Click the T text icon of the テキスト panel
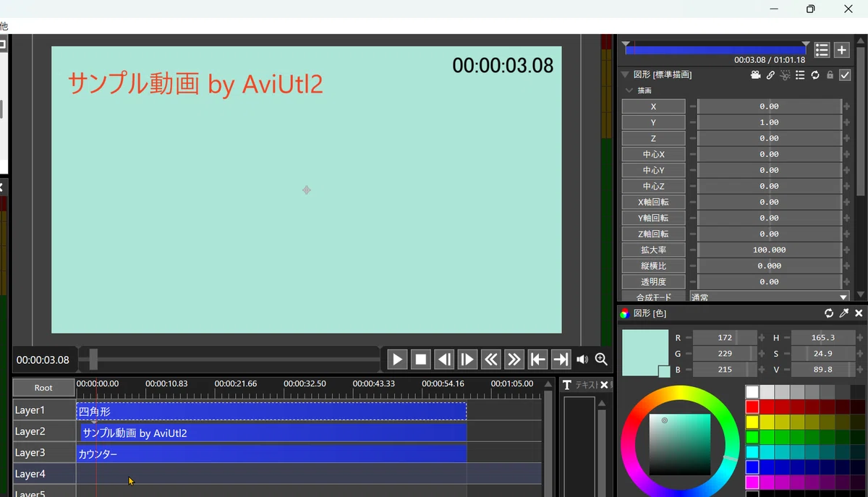This screenshot has height=497, width=868. [567, 385]
